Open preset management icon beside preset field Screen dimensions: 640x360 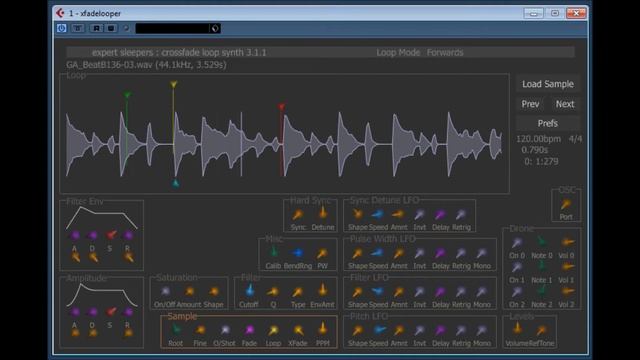coord(215,28)
